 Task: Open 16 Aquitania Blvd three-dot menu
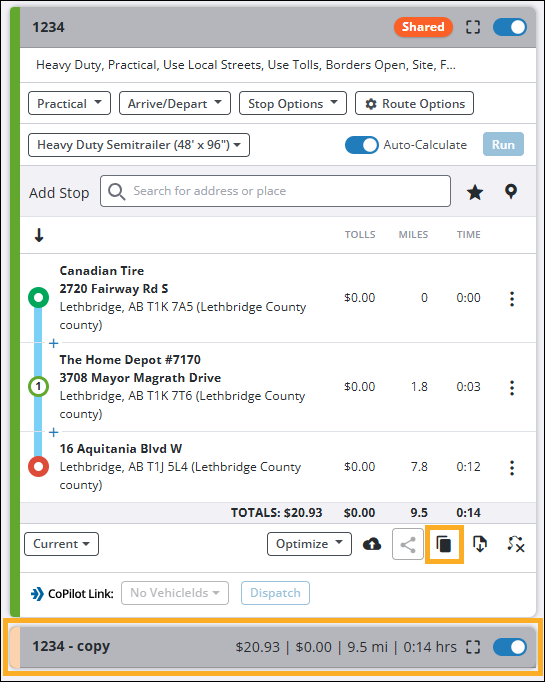pyautogui.click(x=512, y=468)
